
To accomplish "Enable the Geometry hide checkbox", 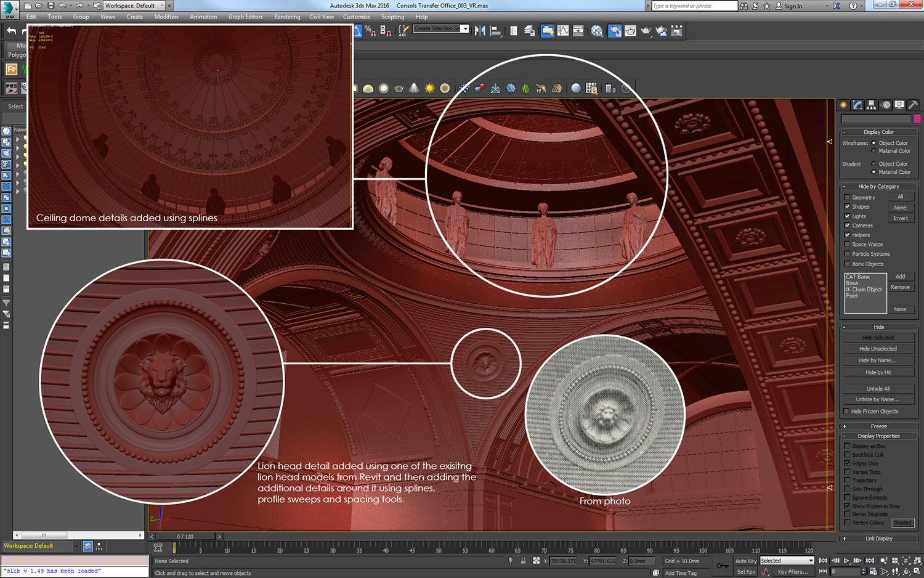I will tap(848, 198).
